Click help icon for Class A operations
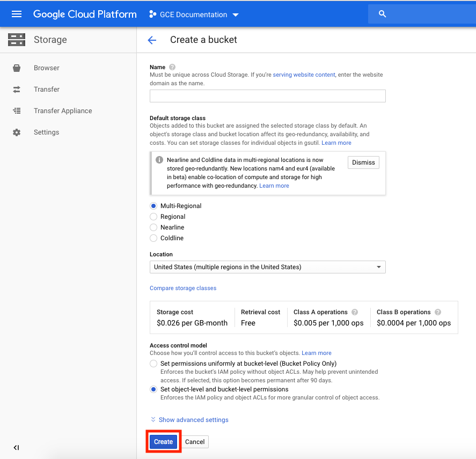The height and width of the screenshot is (459, 476). click(x=355, y=312)
